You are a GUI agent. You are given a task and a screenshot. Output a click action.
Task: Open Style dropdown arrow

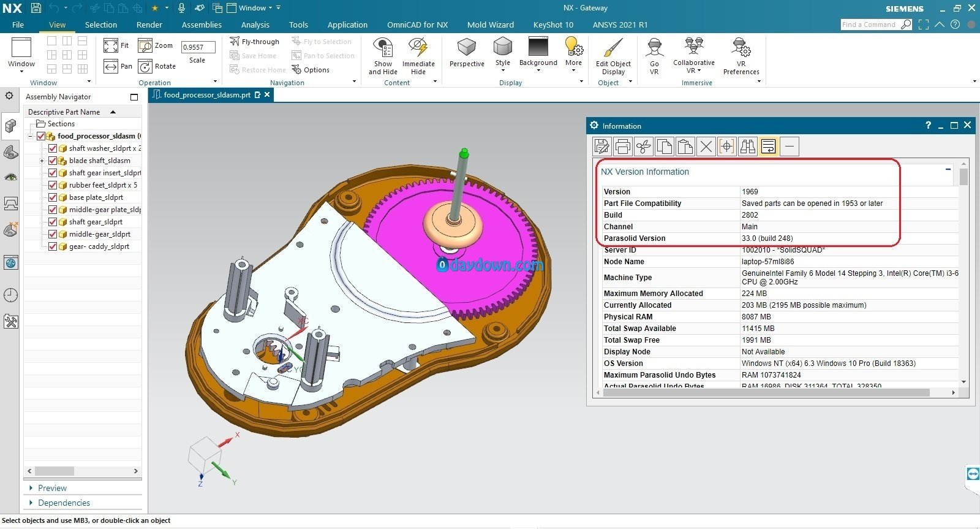point(503,70)
